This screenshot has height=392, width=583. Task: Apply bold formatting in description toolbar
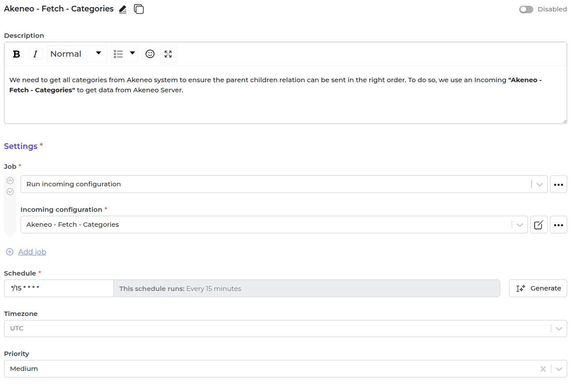click(x=17, y=54)
